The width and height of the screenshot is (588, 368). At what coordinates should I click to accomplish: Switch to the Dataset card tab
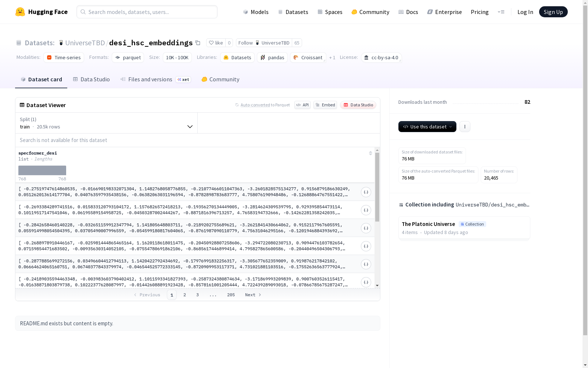41,79
